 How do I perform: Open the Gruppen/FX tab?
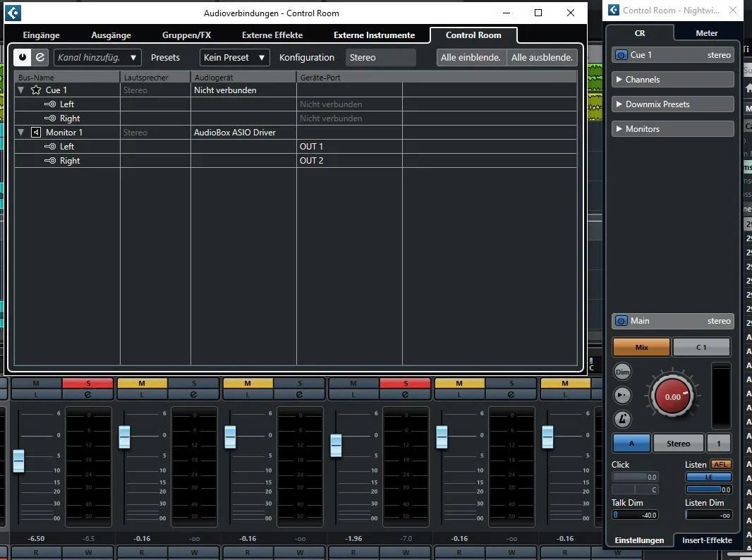click(x=186, y=35)
